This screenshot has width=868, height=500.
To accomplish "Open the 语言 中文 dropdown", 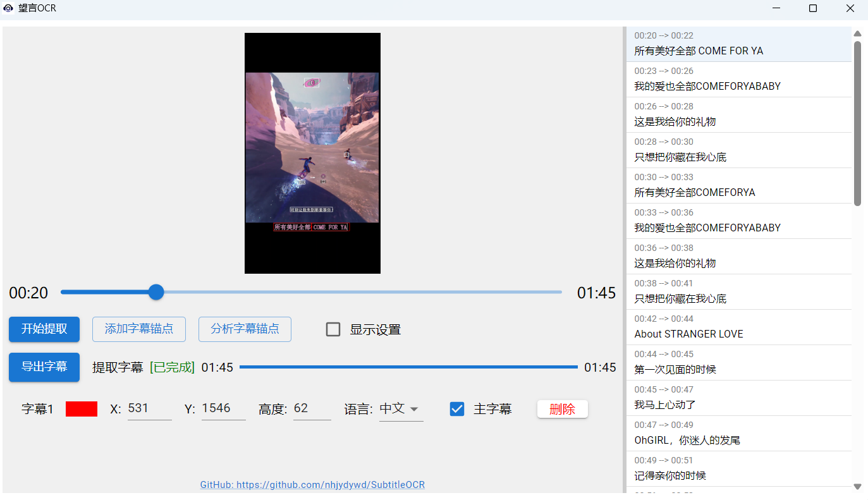I will [401, 409].
